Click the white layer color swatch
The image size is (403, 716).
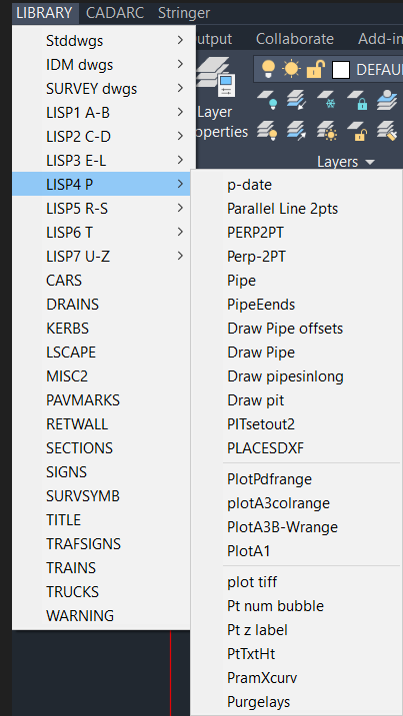341,70
